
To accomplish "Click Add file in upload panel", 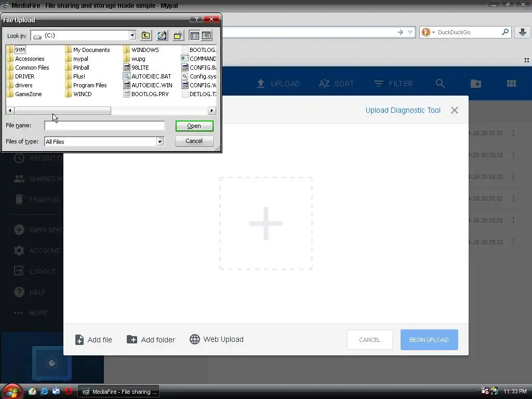I will [x=94, y=340].
